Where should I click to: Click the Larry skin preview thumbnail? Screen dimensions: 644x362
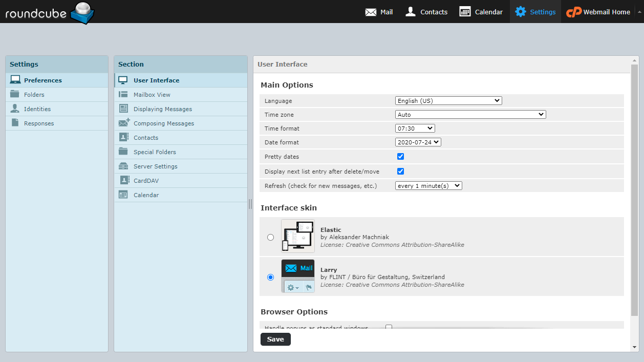pos(297,276)
